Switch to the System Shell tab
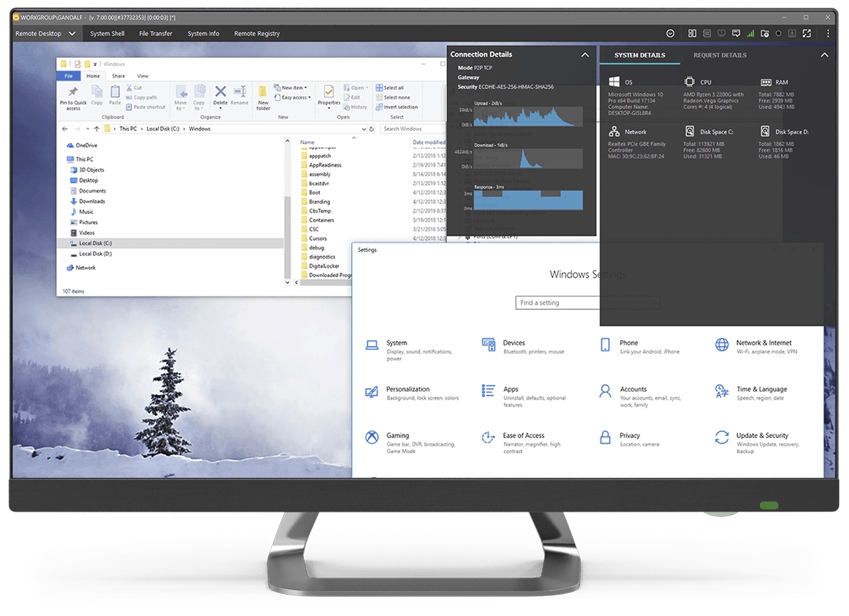 tap(107, 34)
